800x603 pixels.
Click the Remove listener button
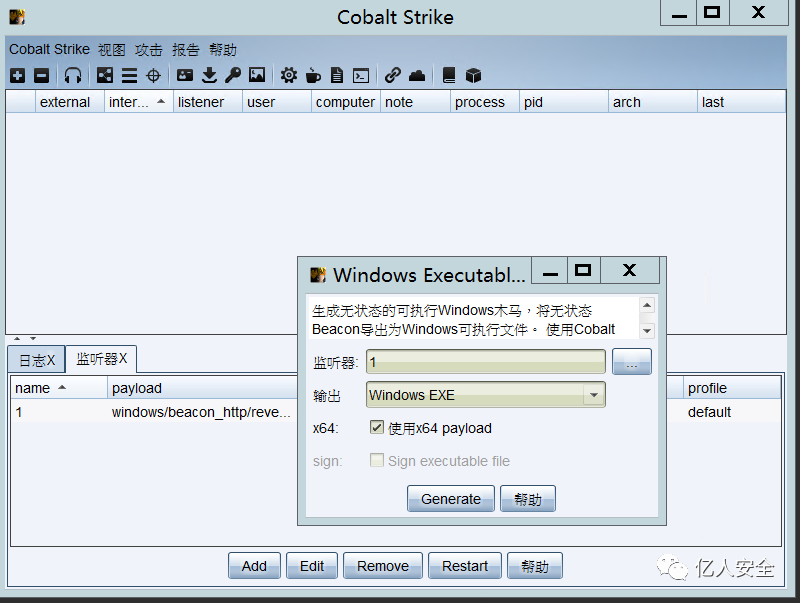tap(383, 566)
